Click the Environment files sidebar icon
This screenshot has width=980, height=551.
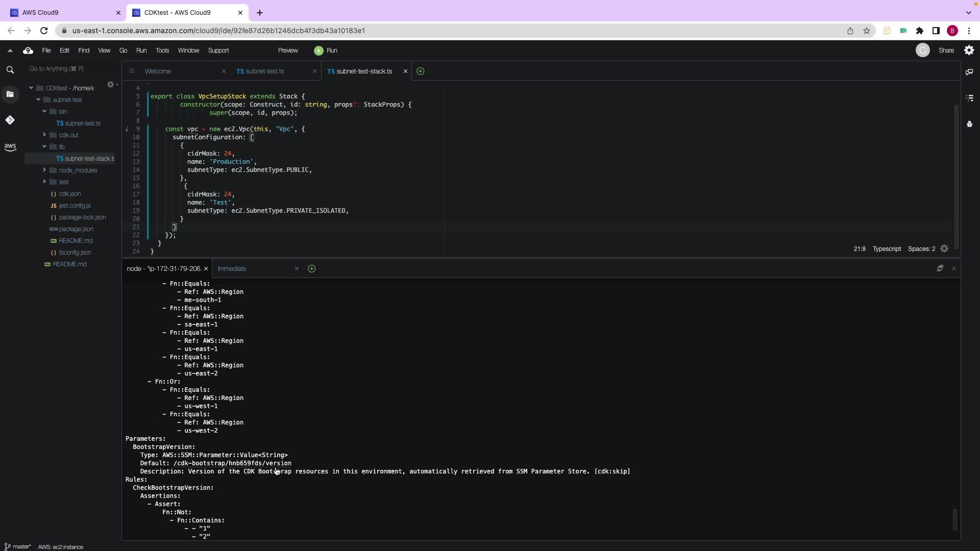coord(10,94)
